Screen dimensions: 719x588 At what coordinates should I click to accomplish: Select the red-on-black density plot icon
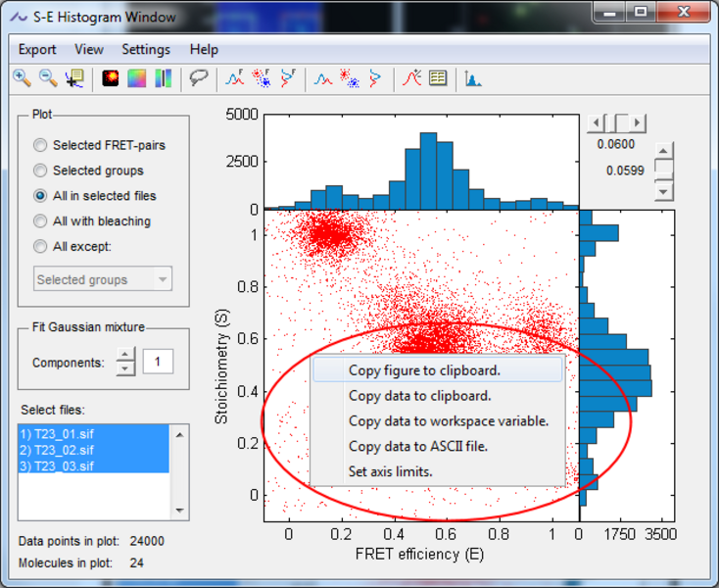pyautogui.click(x=111, y=78)
